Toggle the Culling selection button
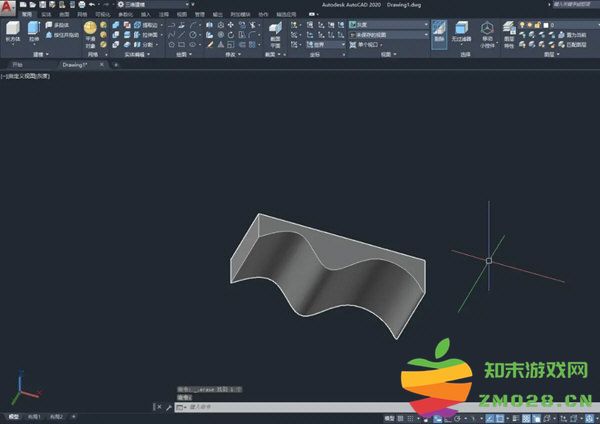This screenshot has height=424, width=600. (x=439, y=34)
